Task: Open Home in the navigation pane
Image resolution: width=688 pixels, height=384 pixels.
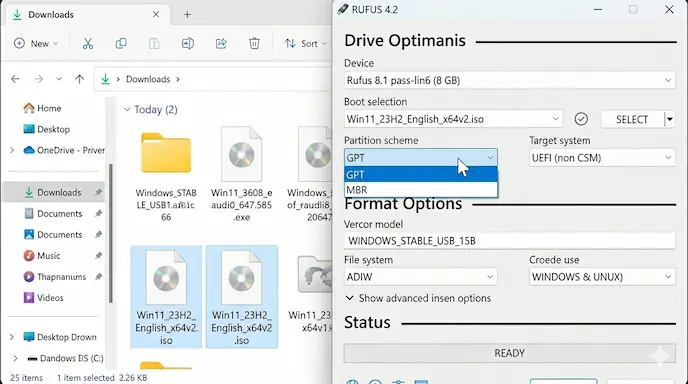Action: (x=43, y=108)
